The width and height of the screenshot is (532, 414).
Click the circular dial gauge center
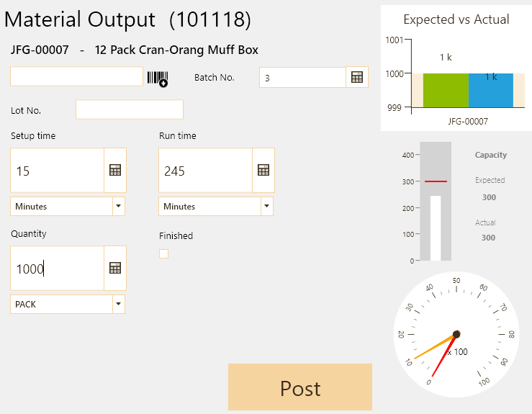(x=456, y=334)
